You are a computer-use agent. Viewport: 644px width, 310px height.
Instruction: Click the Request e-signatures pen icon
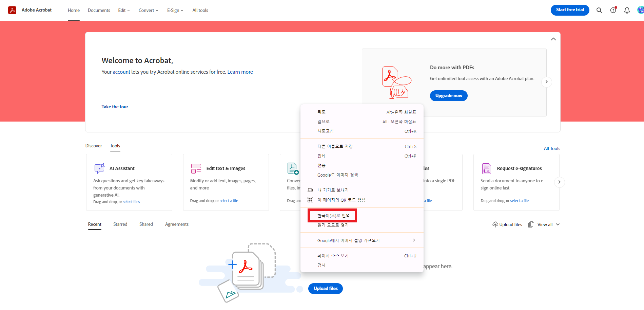click(x=486, y=168)
